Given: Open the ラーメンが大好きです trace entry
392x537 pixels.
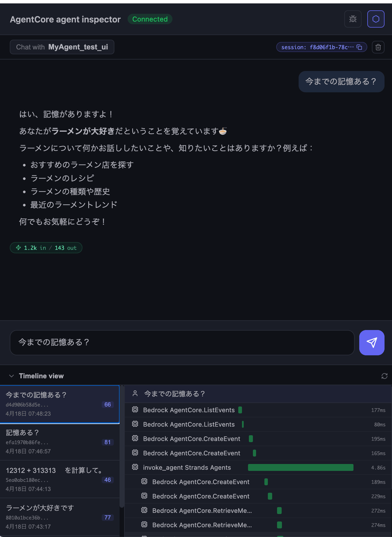Looking at the screenshot, I should click(59, 517).
